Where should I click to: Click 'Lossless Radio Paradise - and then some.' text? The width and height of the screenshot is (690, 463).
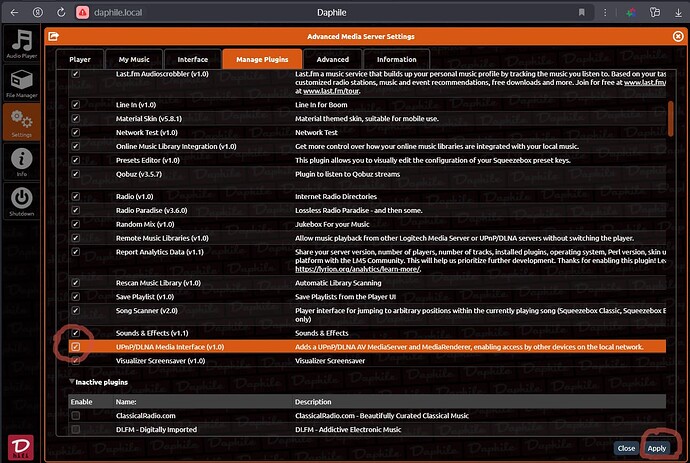tap(359, 210)
